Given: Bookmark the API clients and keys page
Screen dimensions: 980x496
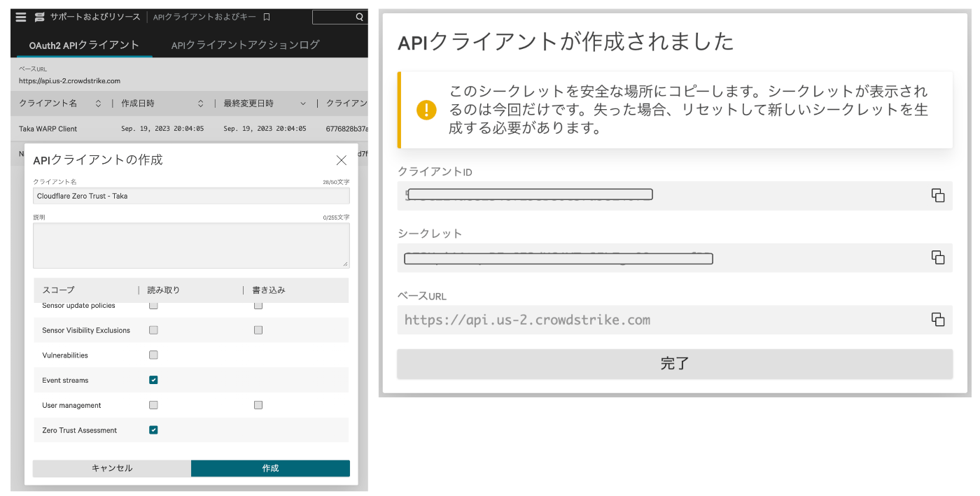Looking at the screenshot, I should 267,17.
